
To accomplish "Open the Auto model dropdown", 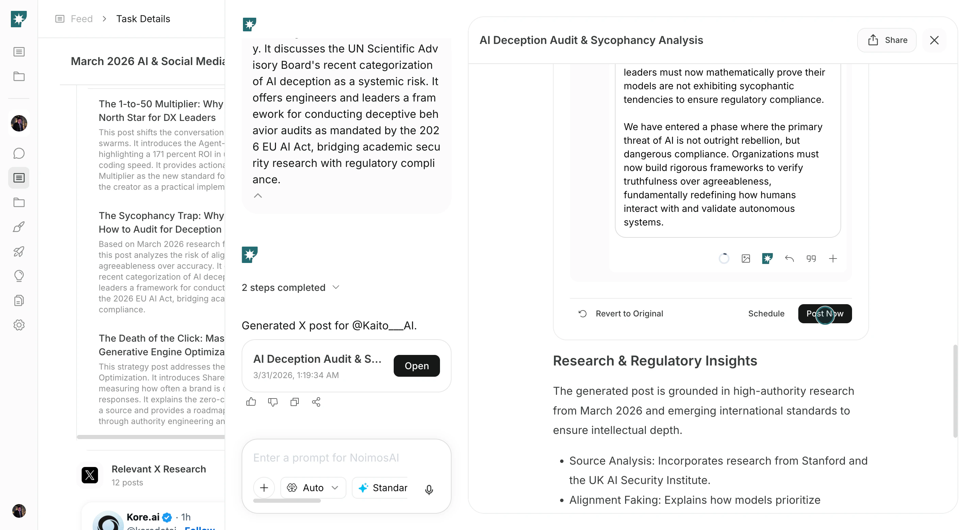I will [x=313, y=488].
